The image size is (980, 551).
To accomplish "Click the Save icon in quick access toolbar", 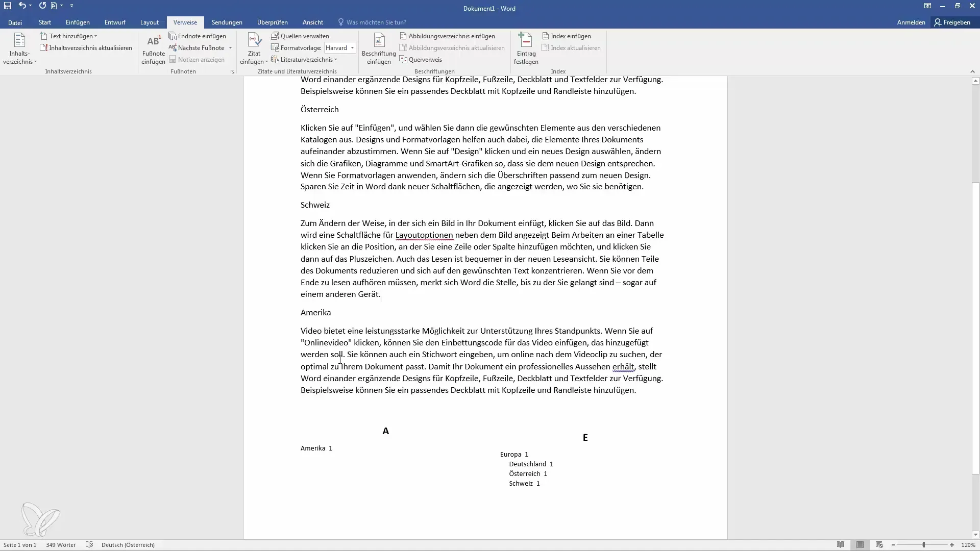I will [x=8, y=6].
